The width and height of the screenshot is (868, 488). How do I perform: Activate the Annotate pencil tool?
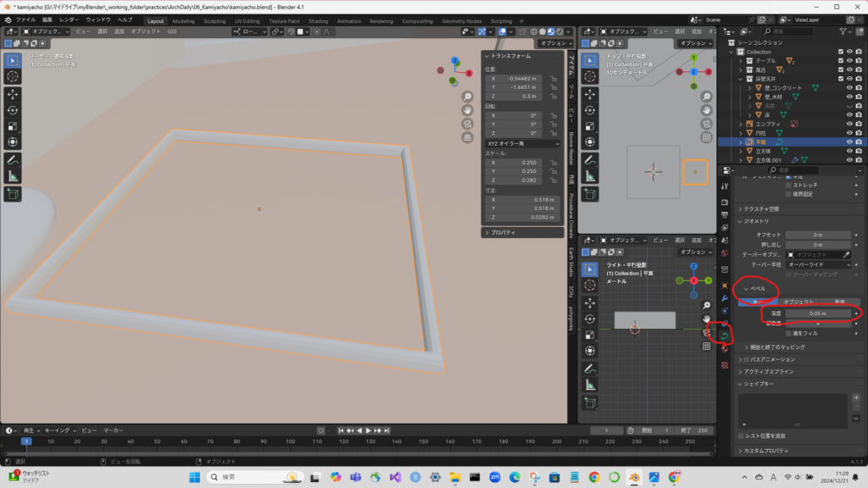tap(14, 159)
